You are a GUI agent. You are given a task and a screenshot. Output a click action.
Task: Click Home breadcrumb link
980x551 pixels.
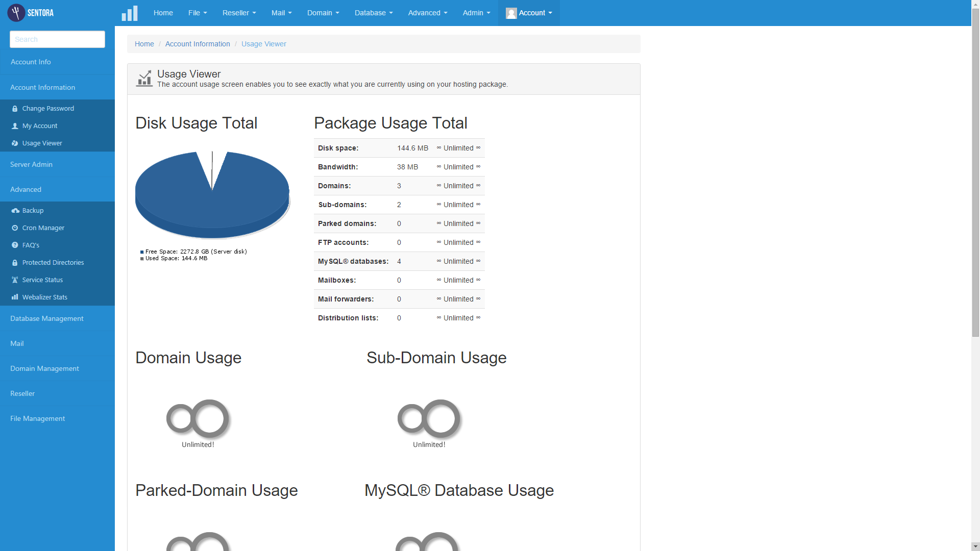(x=144, y=44)
